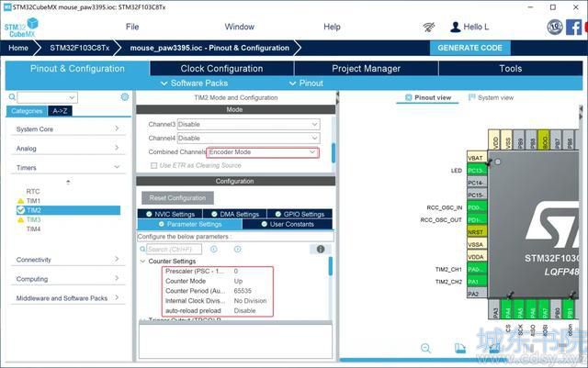
Task: Click the STM32CubeMX logo icon
Action: 21,28
